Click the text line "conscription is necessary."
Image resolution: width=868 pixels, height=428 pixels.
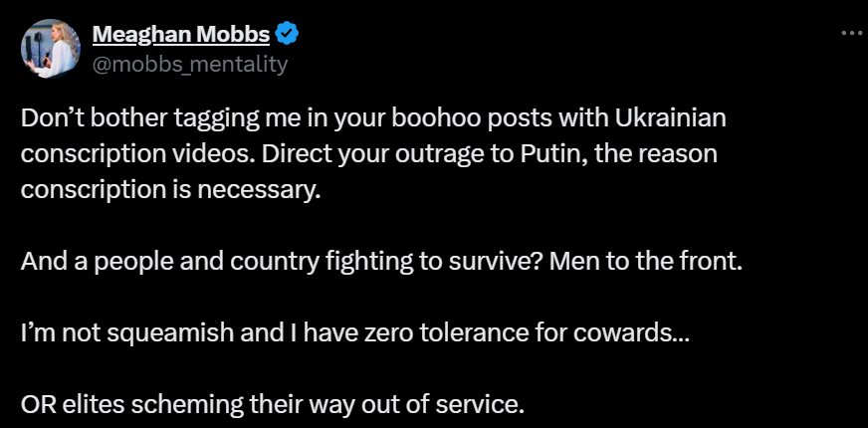click(171, 190)
